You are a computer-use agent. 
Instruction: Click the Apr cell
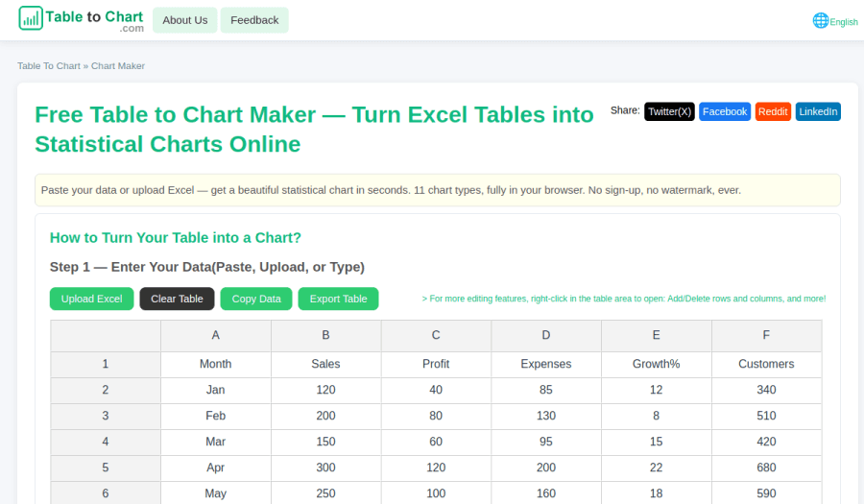215,468
